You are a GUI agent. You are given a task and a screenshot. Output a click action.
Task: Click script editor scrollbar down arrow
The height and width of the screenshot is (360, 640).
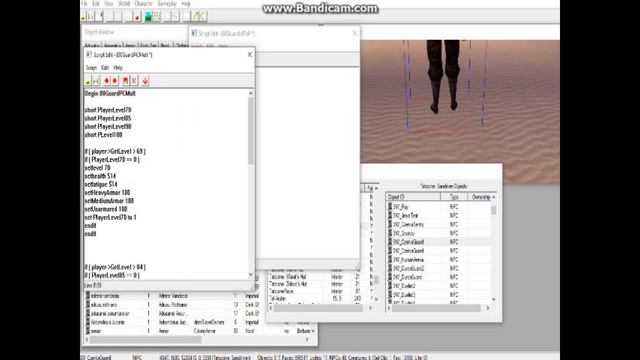(251, 274)
